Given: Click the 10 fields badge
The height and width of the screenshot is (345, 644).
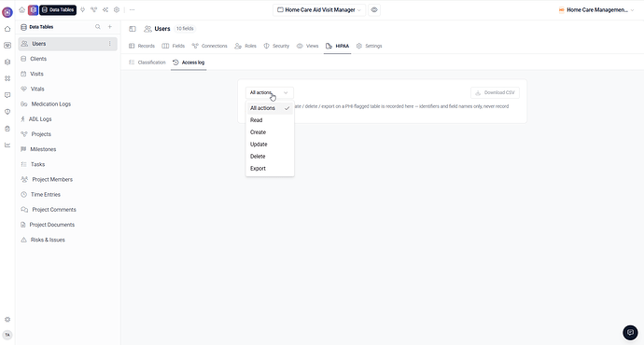Looking at the screenshot, I should [x=185, y=29].
